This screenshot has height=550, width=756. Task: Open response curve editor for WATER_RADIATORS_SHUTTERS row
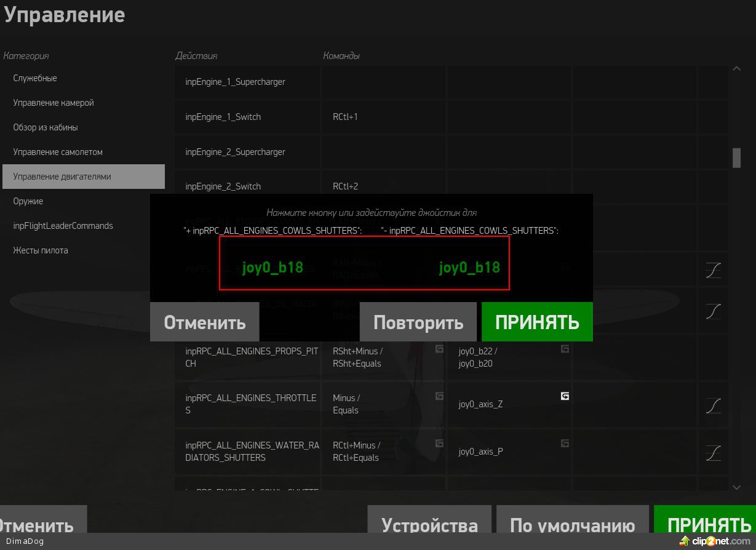[x=713, y=452]
